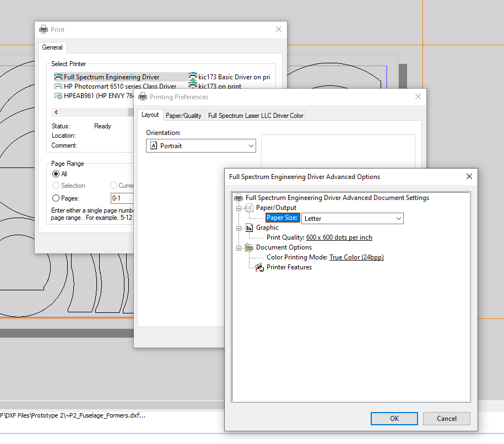Click the Paper/Output envelope icon

pos(249,208)
